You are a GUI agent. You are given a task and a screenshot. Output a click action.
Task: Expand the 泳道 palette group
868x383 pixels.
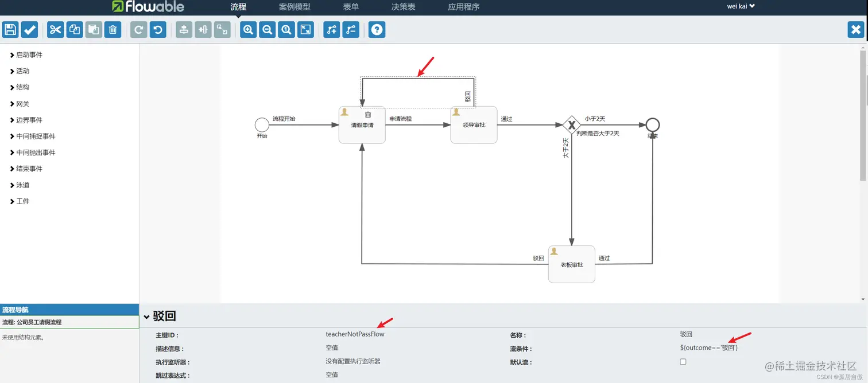click(20, 185)
